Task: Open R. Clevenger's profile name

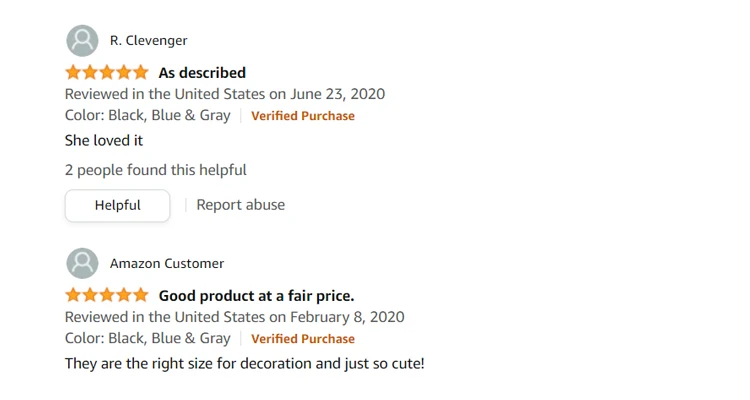Action: pyautogui.click(x=148, y=41)
